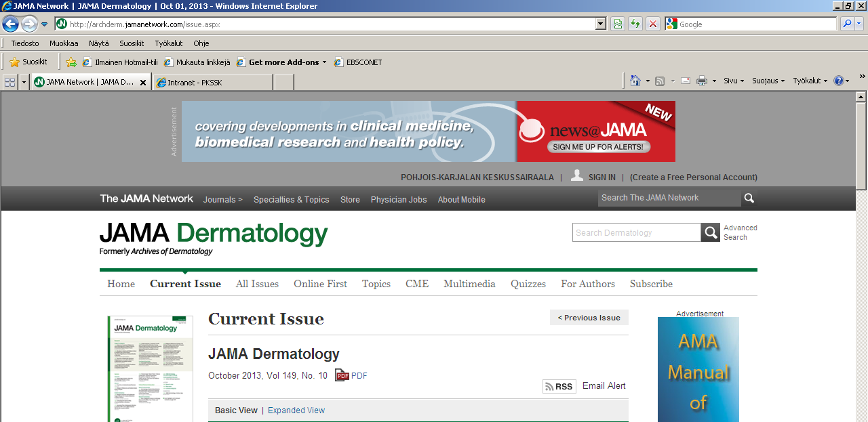Go back with the browser Back arrow
This screenshot has width=868, height=422.
click(x=10, y=24)
